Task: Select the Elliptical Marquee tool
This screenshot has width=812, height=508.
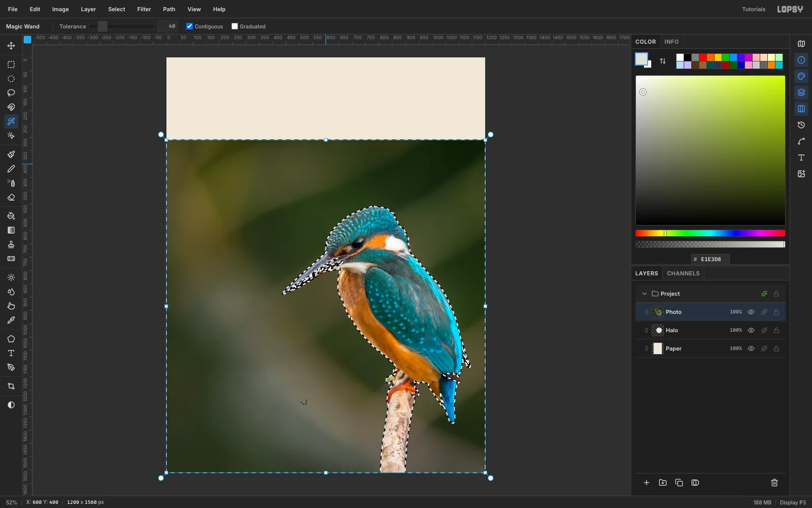Action: click(11, 79)
